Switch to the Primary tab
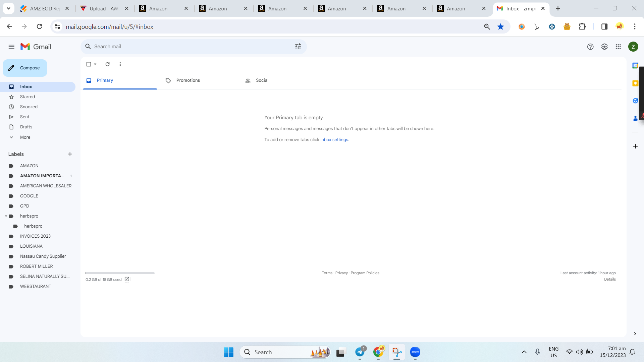 (120, 80)
